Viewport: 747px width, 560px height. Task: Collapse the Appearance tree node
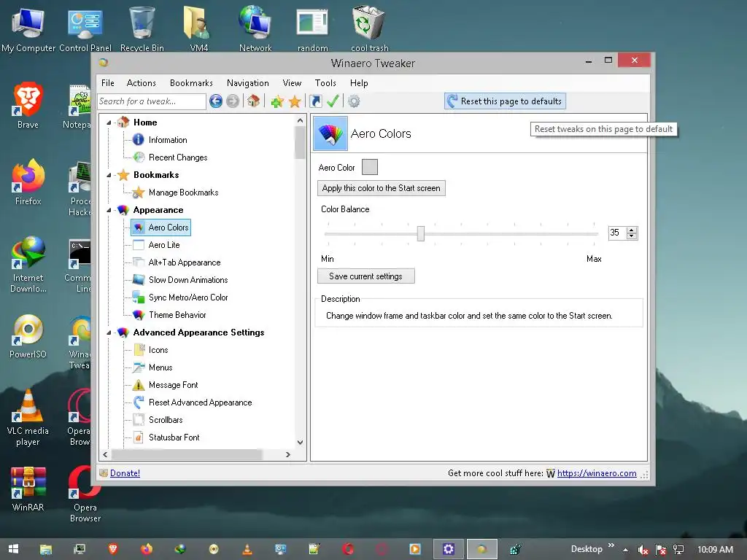(x=109, y=211)
